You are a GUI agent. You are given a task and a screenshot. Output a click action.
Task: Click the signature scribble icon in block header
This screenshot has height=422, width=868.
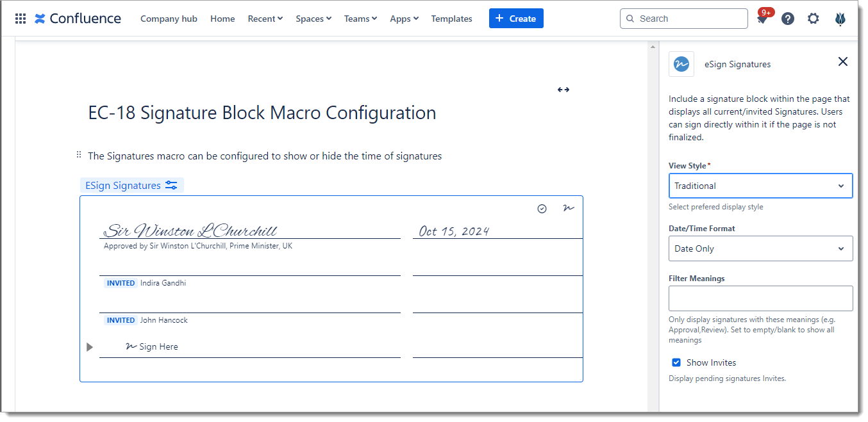coord(568,208)
